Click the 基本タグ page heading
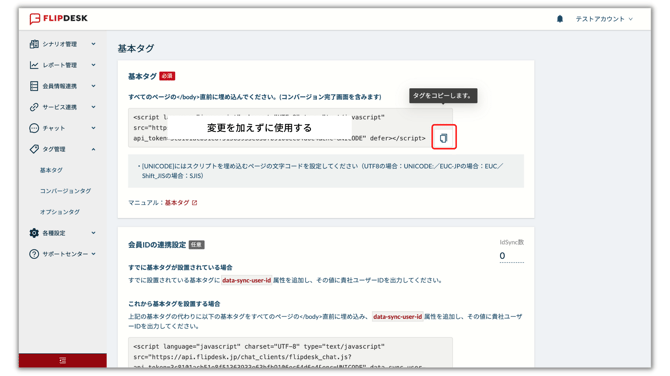670x376 pixels. click(135, 48)
